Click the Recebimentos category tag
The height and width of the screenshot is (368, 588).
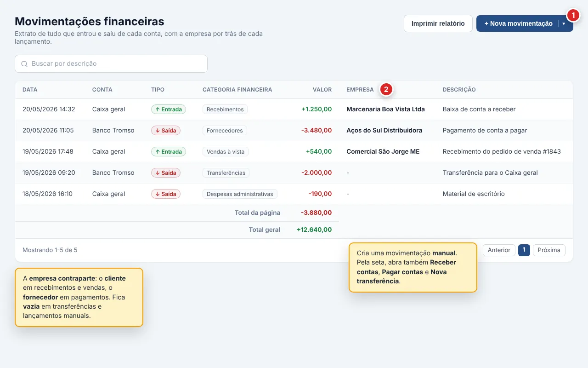click(225, 109)
